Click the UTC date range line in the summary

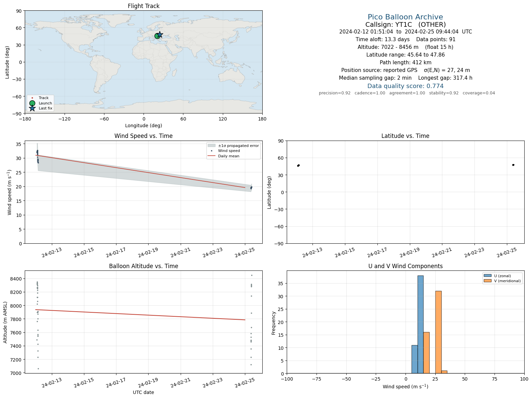(405, 32)
